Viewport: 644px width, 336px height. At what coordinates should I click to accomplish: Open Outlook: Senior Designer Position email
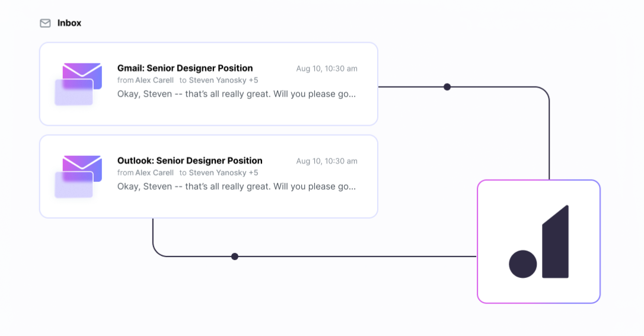[x=209, y=177]
